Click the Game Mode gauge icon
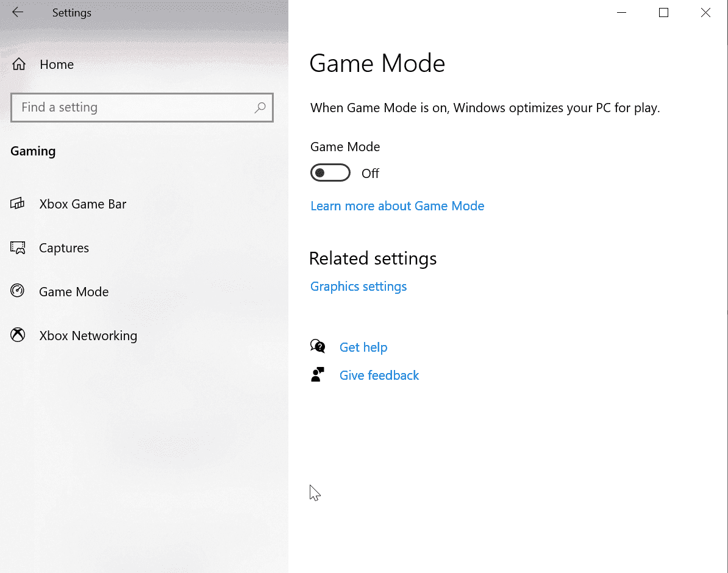 [18, 291]
